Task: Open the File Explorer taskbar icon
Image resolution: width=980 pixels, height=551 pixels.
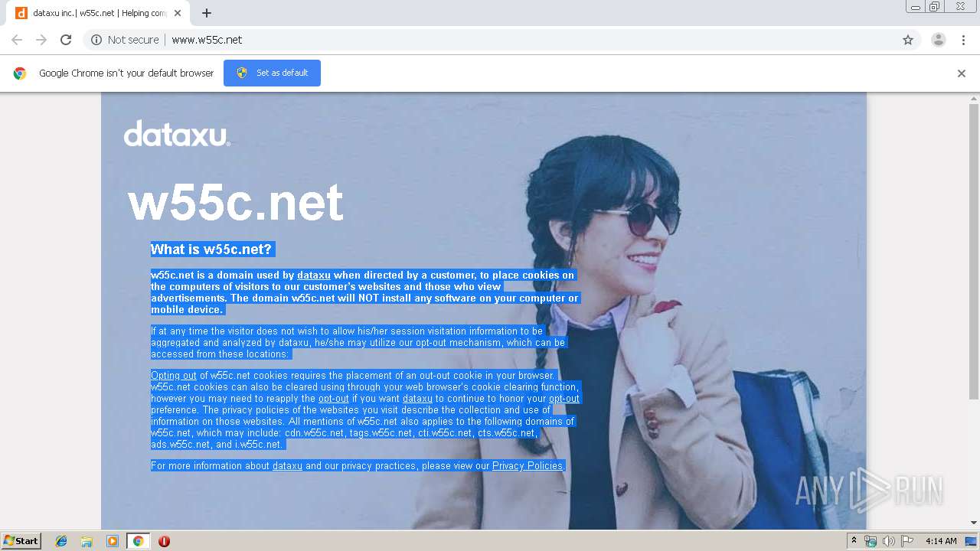Action: point(87,541)
